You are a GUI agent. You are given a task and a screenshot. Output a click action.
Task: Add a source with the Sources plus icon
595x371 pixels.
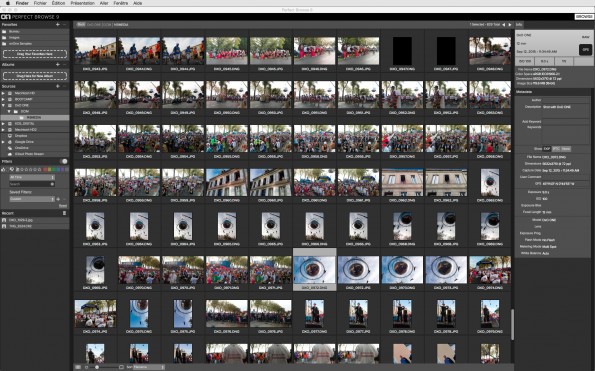58,86
